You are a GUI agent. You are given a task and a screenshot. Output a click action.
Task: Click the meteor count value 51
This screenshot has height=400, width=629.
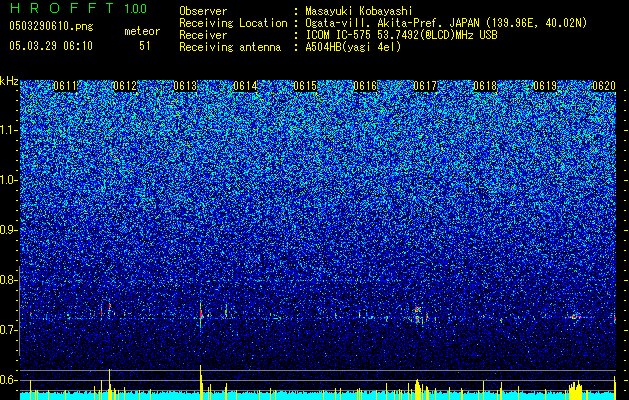pyautogui.click(x=145, y=46)
